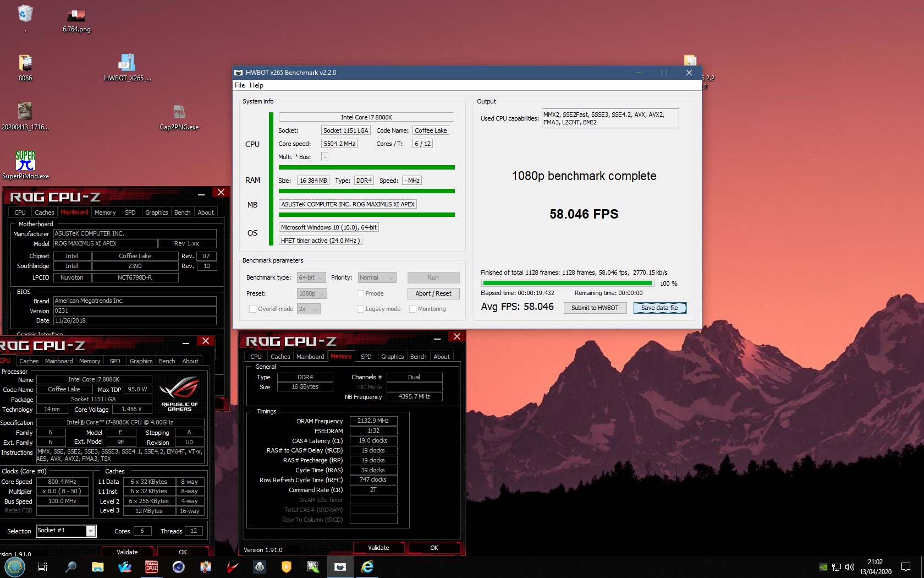The width and height of the screenshot is (924, 578).
Task: Open the red checkmark taskbar icon
Action: (x=232, y=566)
